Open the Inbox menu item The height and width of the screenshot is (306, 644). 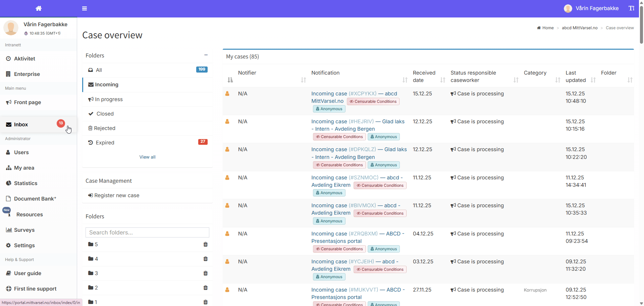click(x=21, y=125)
